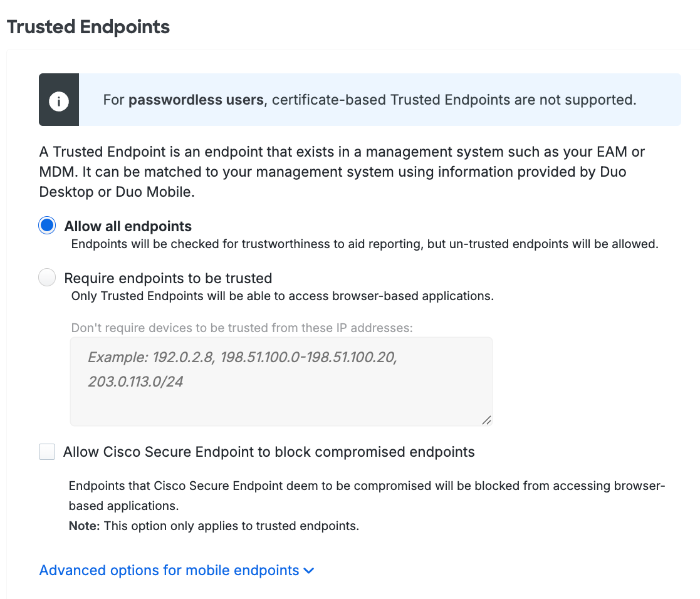Collapse the Advanced options for mobile endpoints section
Image resolution: width=700 pixels, height=599 pixels.
(170, 570)
